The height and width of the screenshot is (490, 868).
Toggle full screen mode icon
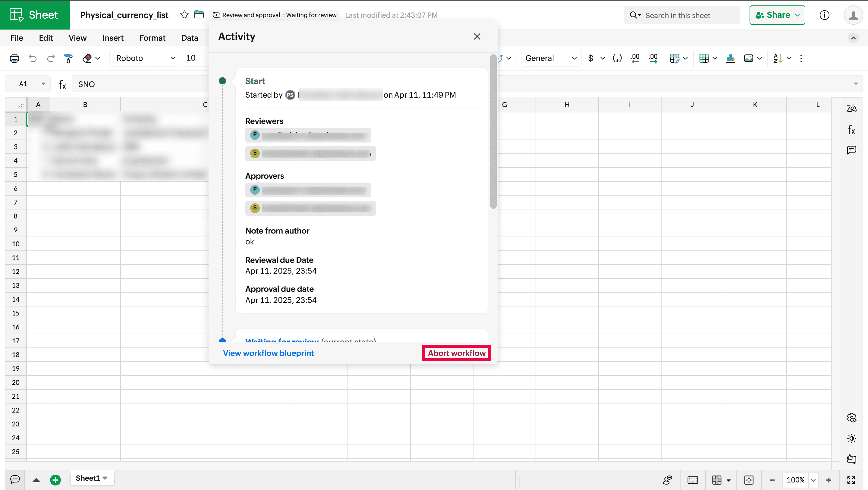[851, 479]
